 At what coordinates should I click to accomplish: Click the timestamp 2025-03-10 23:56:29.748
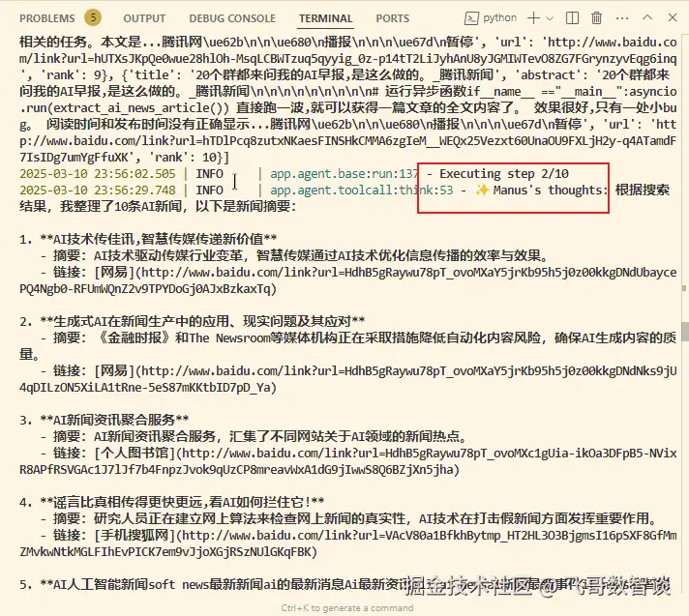coord(97,191)
